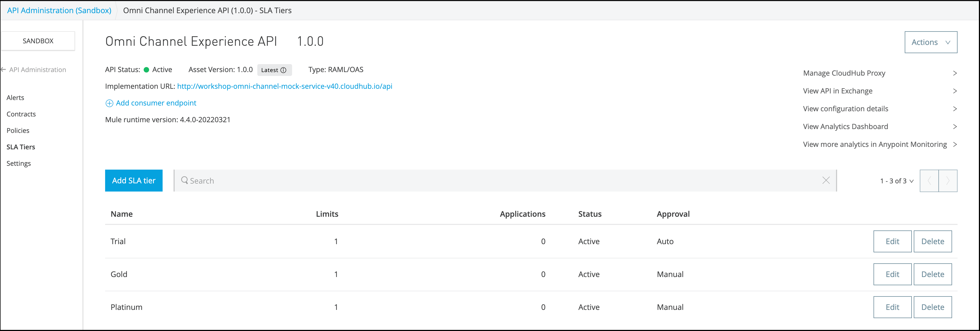Click the API Administration (Sandbox) breadcrumb
The width and height of the screenshot is (980, 331).
pyautogui.click(x=59, y=10)
